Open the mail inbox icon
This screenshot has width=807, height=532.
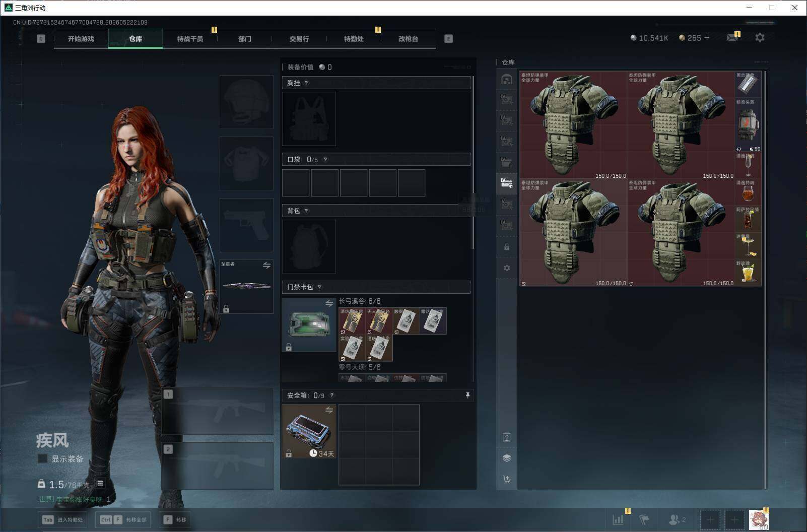pos(732,38)
